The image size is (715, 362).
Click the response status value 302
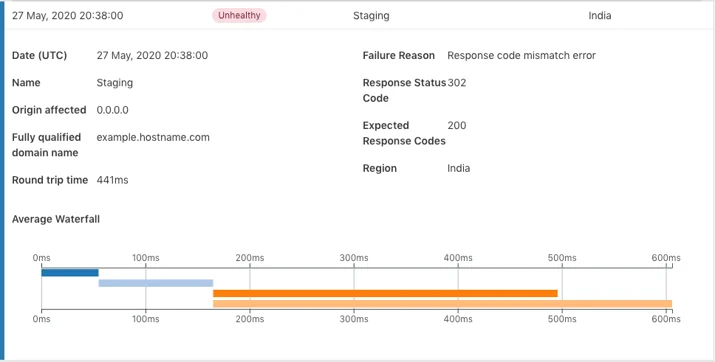pyautogui.click(x=457, y=83)
